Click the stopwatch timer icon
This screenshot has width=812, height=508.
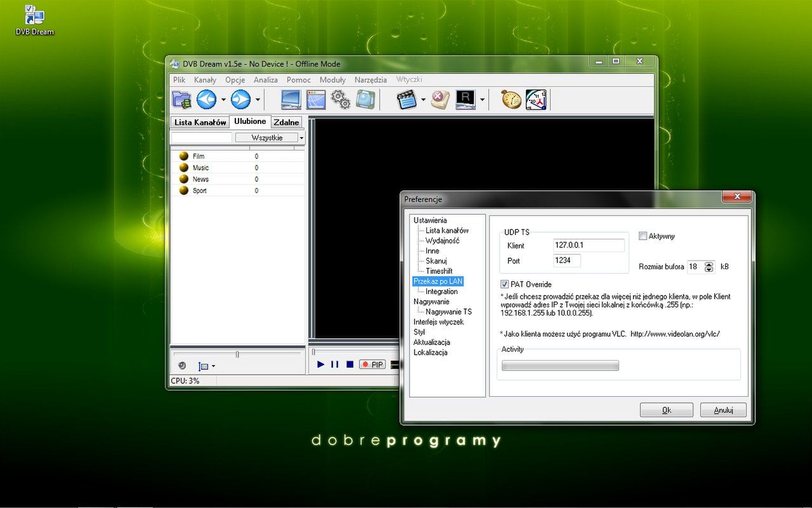click(x=511, y=100)
